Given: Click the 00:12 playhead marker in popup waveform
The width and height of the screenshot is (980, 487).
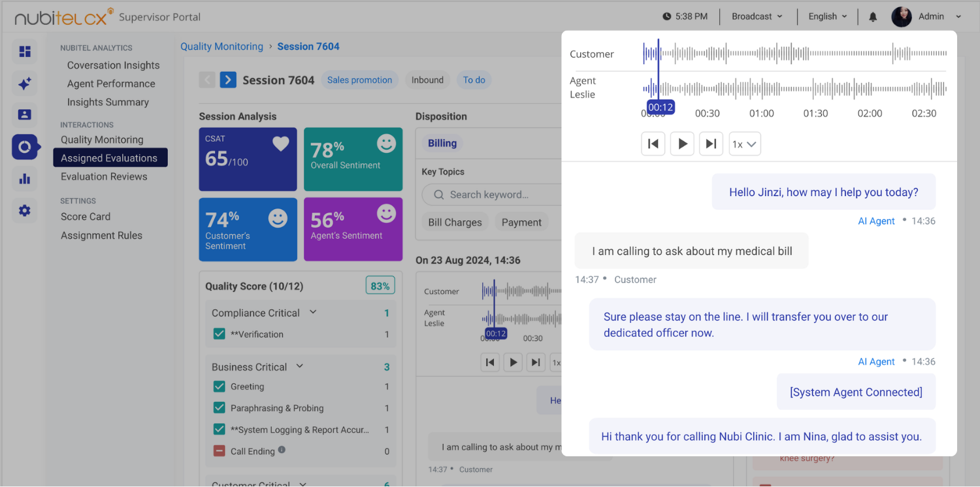Looking at the screenshot, I should pyautogui.click(x=660, y=107).
